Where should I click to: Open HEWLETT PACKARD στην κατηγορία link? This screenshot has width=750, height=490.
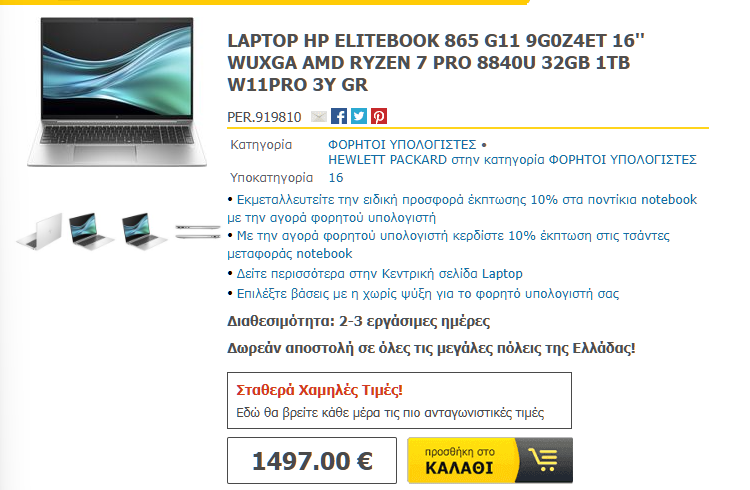click(512, 159)
